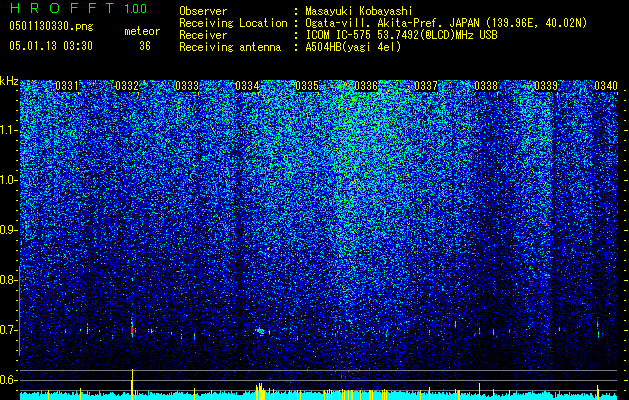This screenshot has width=629, height=400.
Task: Click the filename 0501130330.png
Action: click(x=51, y=27)
